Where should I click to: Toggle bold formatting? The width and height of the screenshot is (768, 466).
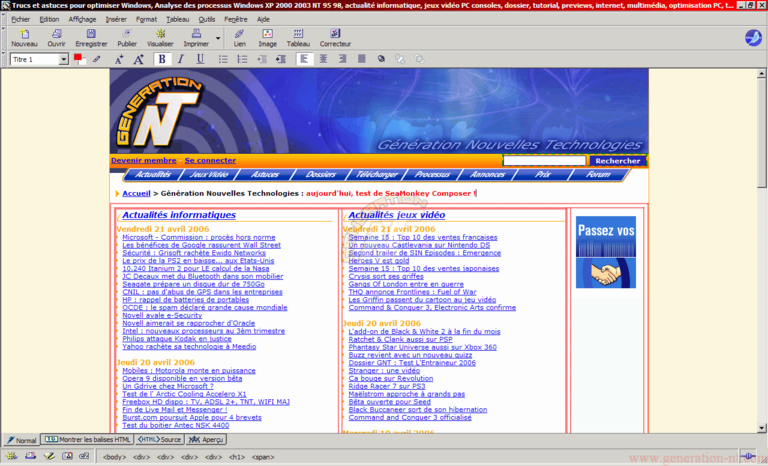click(x=162, y=59)
